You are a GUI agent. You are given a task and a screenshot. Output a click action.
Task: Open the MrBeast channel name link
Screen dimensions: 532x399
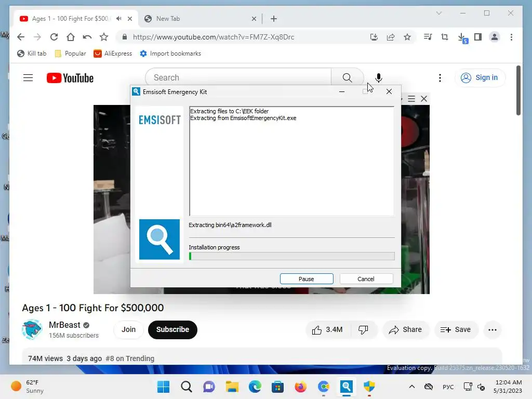click(64, 325)
